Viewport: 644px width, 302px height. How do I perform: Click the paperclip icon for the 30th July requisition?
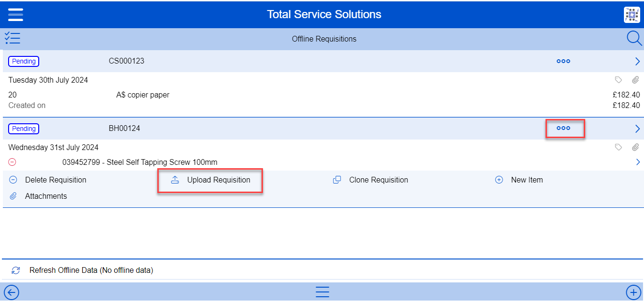(x=635, y=80)
